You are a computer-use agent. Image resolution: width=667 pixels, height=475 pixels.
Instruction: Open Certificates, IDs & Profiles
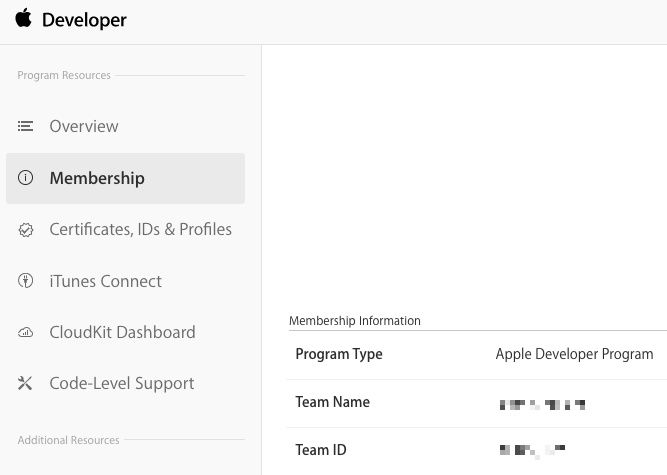coord(140,229)
